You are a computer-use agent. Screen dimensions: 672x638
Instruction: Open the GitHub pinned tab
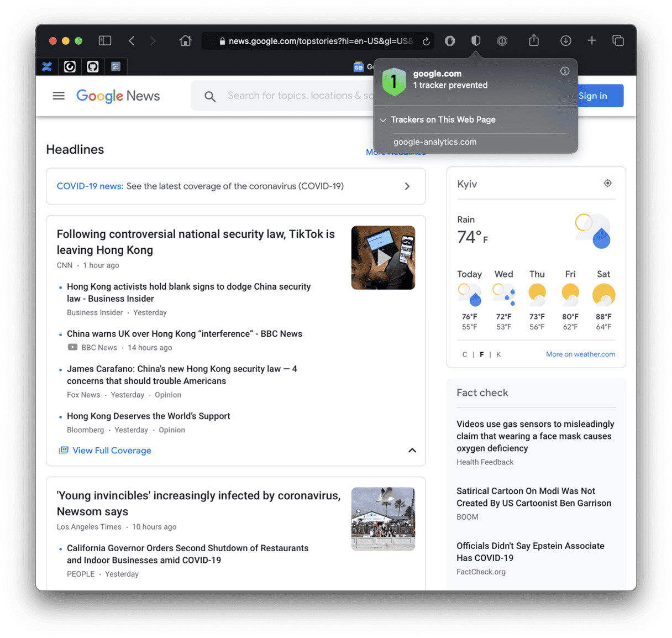coord(93,66)
